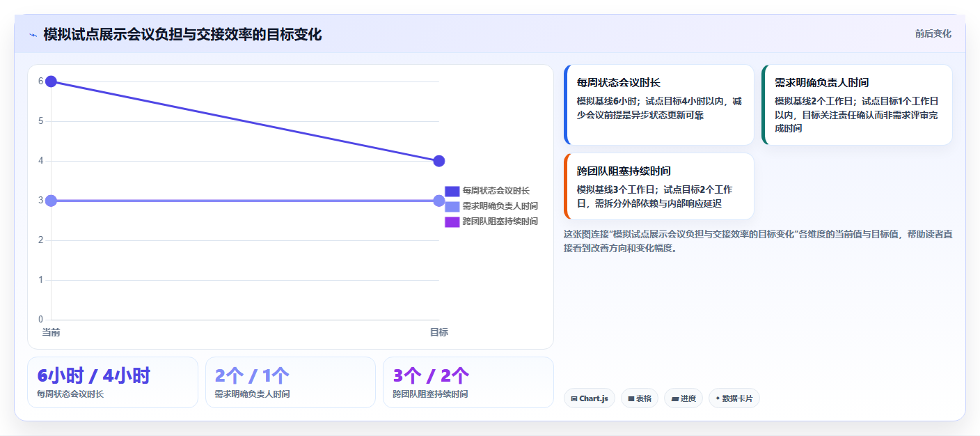Open the 跨团队阻塞持续时间 info card heading
Image resolution: width=980 pixels, height=436 pixels.
(x=624, y=171)
